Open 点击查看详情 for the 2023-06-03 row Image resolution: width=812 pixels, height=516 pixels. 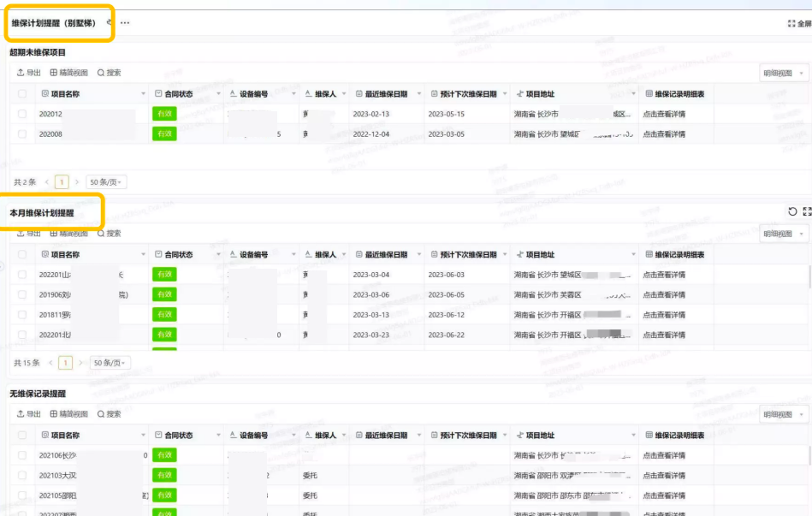tap(664, 275)
